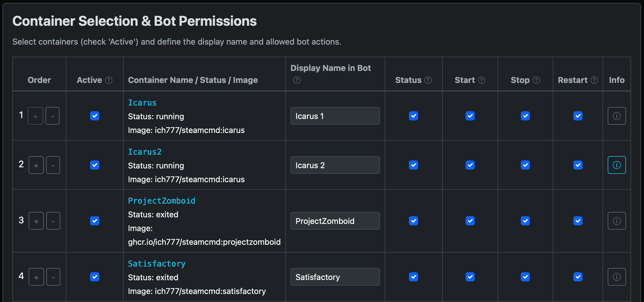The width and height of the screenshot is (644, 302).
Task: Click the Start column help icon
Action: (481, 80)
